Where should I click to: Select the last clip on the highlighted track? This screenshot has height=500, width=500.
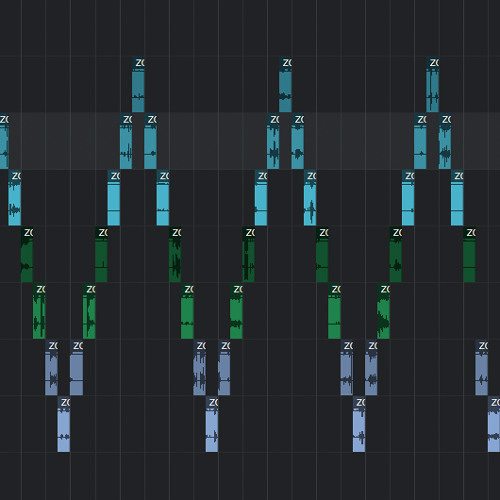pyautogui.click(x=445, y=141)
